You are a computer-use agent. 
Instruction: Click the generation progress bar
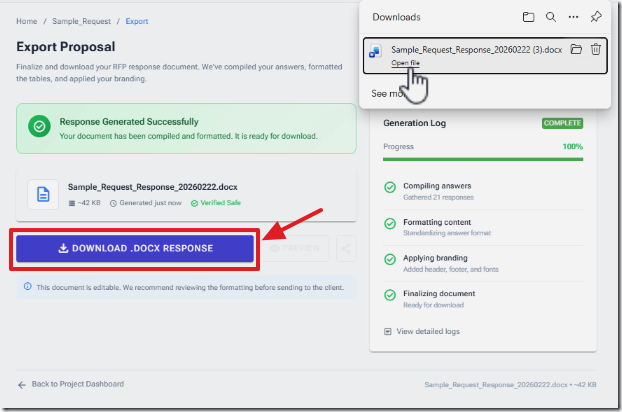coord(483,158)
